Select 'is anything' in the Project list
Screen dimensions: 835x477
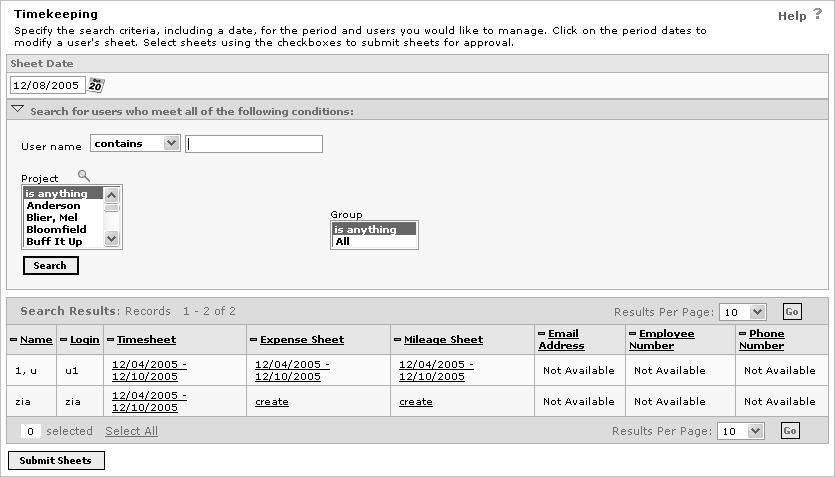click(x=63, y=193)
